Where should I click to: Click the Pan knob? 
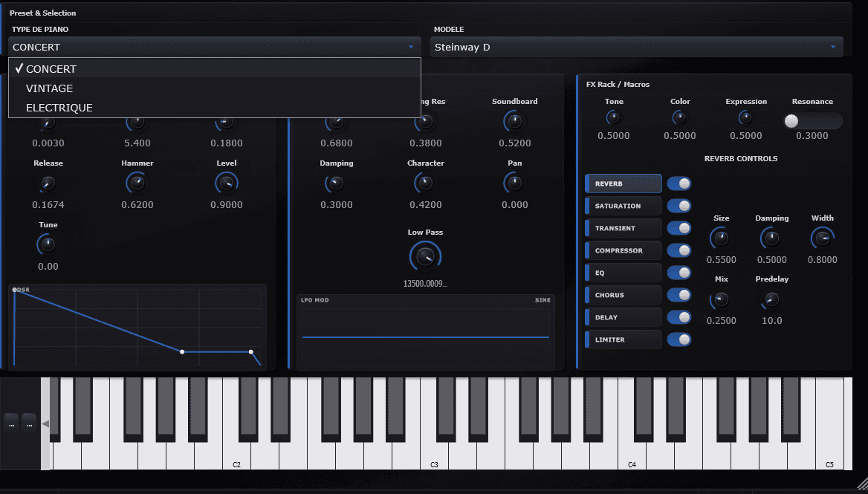click(x=514, y=183)
